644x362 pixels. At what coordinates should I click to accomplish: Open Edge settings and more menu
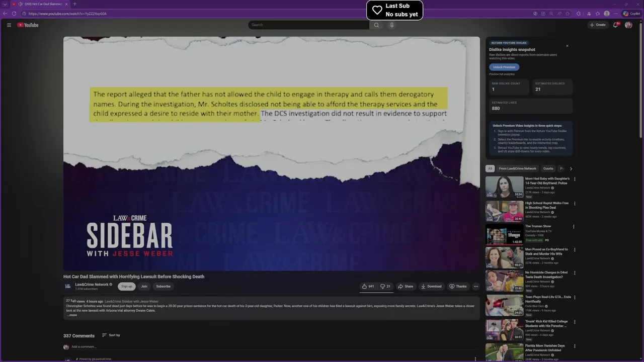coord(615,14)
